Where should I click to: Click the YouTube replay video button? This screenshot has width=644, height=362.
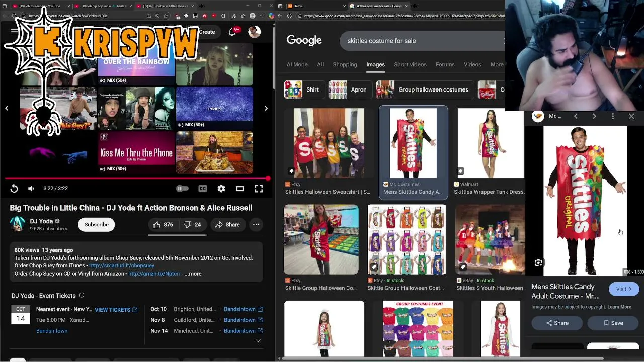pyautogui.click(x=14, y=189)
